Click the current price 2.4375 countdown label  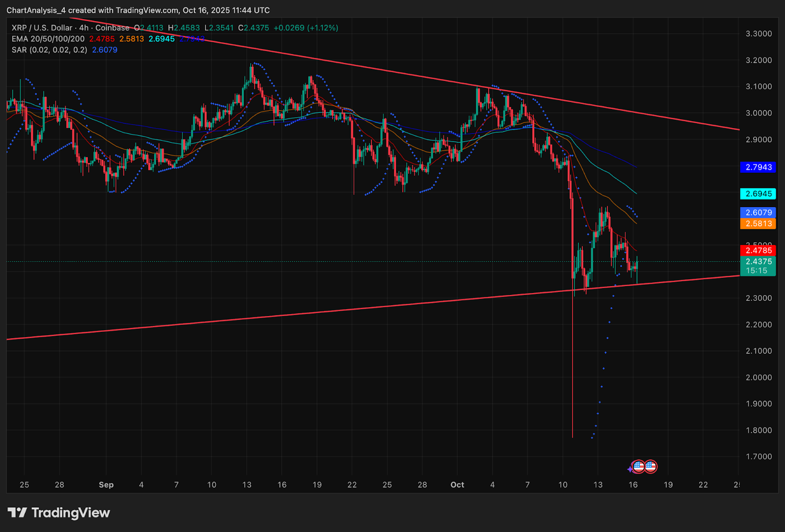coord(758,266)
